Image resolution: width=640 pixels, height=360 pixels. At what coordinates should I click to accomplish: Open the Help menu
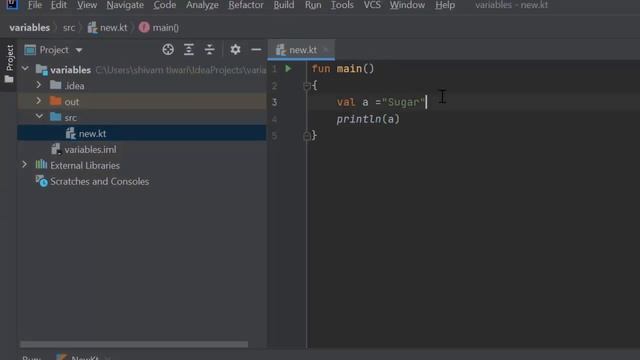tap(445, 5)
